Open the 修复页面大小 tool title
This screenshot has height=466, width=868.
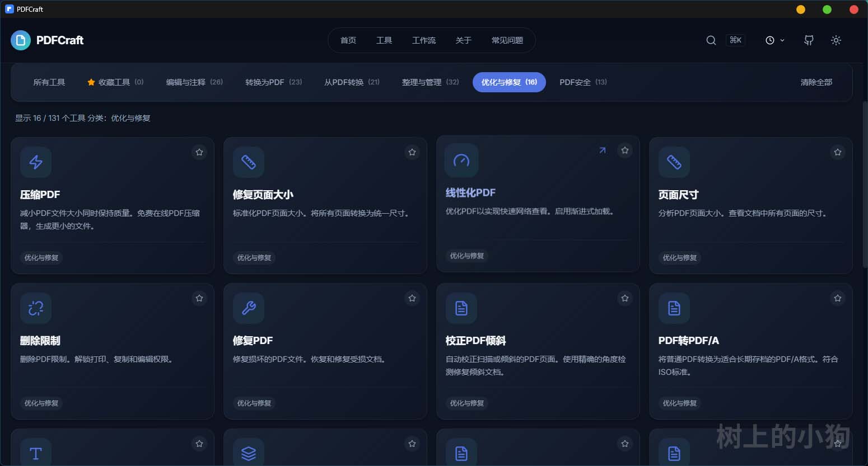[263, 195]
